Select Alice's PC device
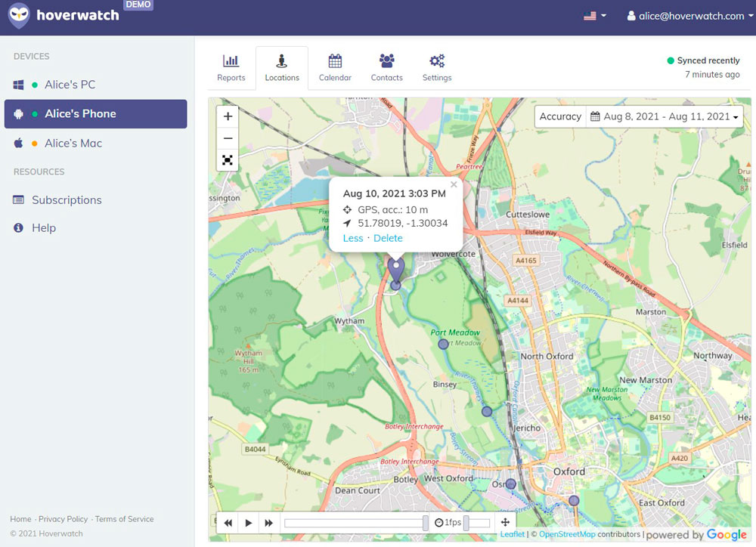Screen dimensions: 756x547 coord(70,85)
